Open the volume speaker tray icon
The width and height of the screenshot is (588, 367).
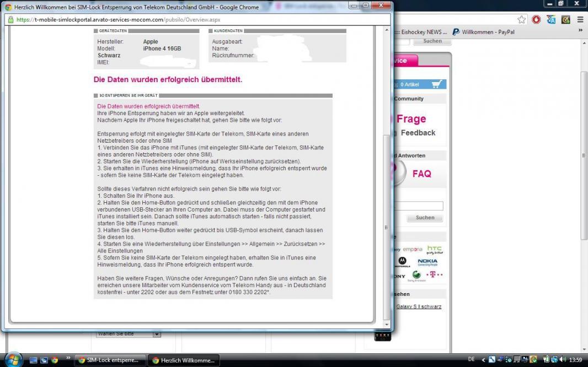[563, 359]
